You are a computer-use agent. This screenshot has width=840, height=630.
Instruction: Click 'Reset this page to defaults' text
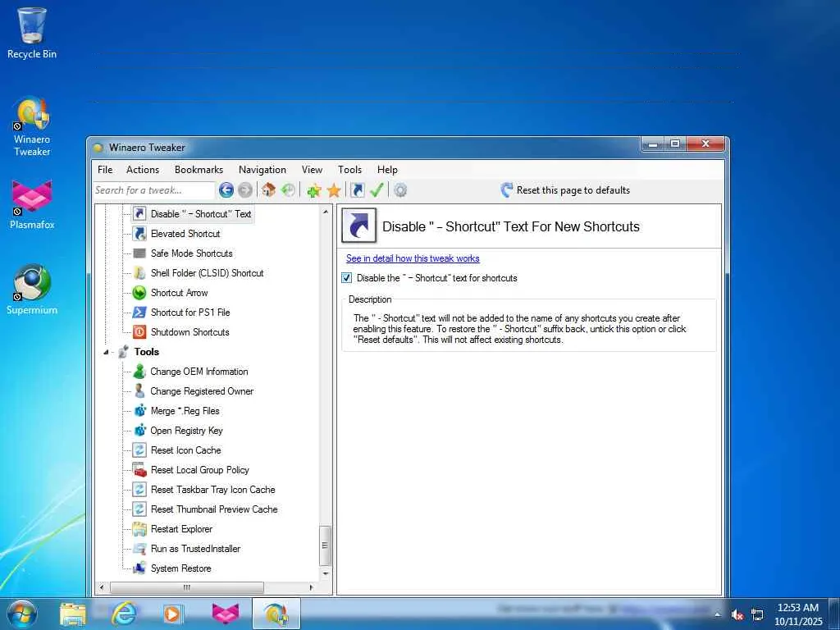tap(573, 190)
